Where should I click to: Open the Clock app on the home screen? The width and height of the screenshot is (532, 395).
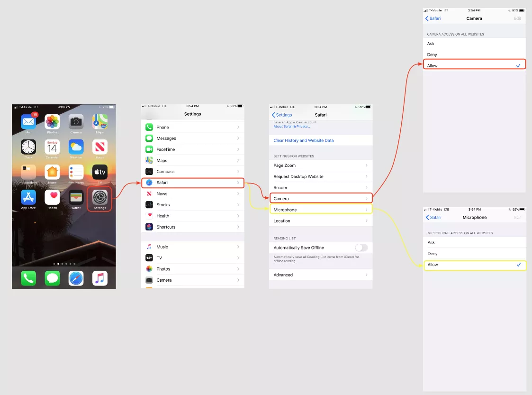pos(28,147)
